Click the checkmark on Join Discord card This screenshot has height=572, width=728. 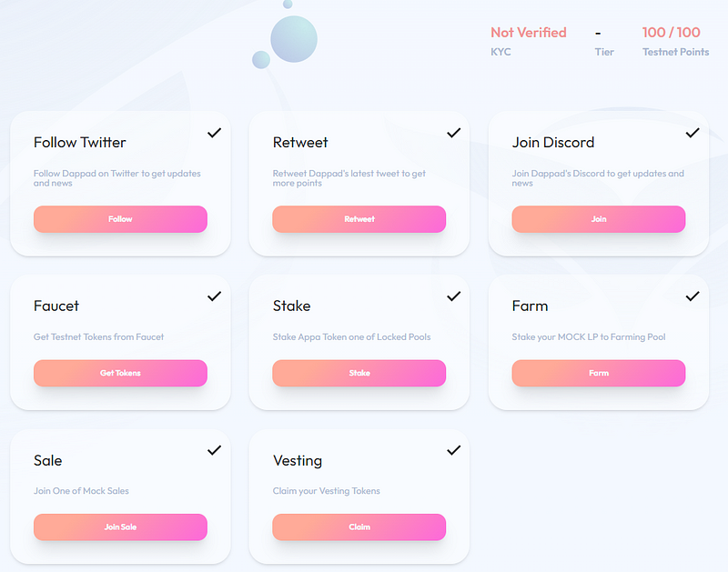click(x=693, y=133)
